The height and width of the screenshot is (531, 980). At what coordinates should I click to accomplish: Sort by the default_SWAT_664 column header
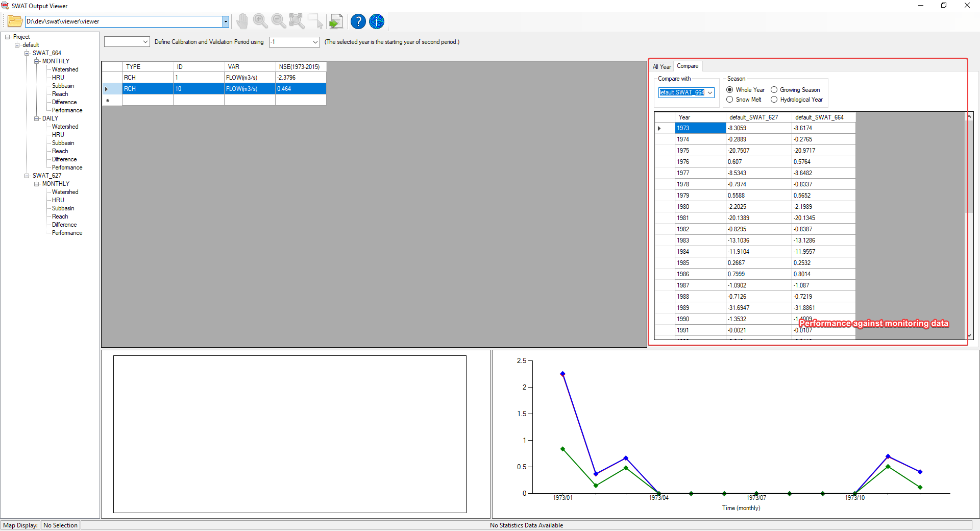tap(823, 117)
